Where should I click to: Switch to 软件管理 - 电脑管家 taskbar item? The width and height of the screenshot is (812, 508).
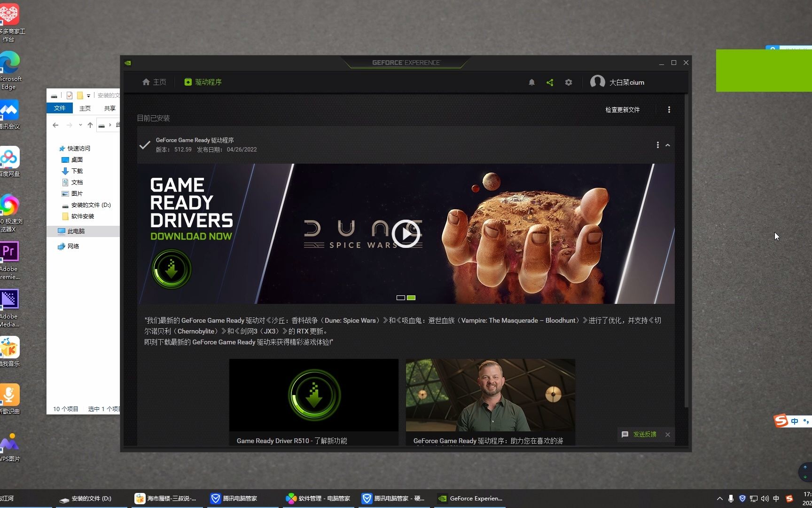click(x=319, y=499)
